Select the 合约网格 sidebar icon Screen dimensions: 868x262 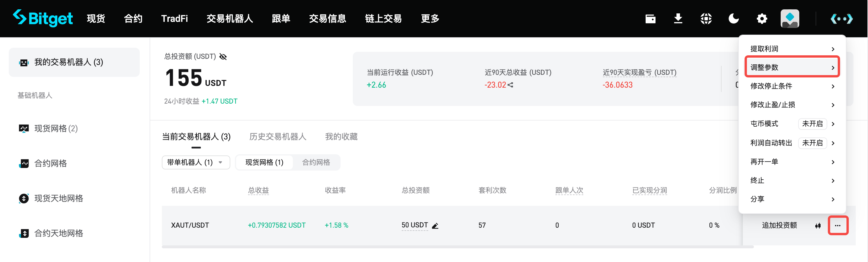tap(23, 163)
